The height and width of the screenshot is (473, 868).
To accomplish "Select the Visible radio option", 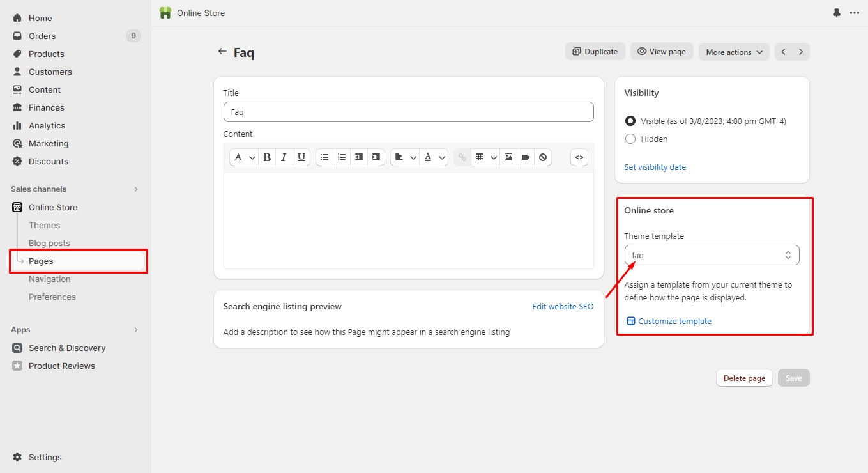I will coord(630,121).
